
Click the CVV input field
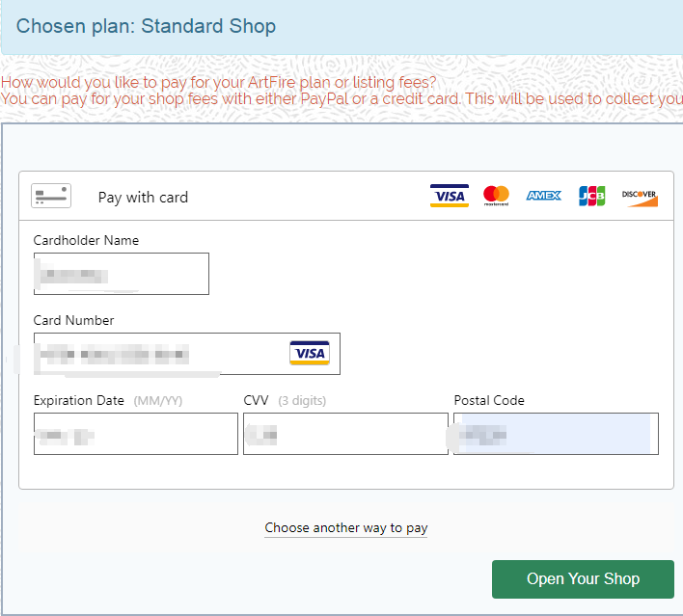pos(344,434)
